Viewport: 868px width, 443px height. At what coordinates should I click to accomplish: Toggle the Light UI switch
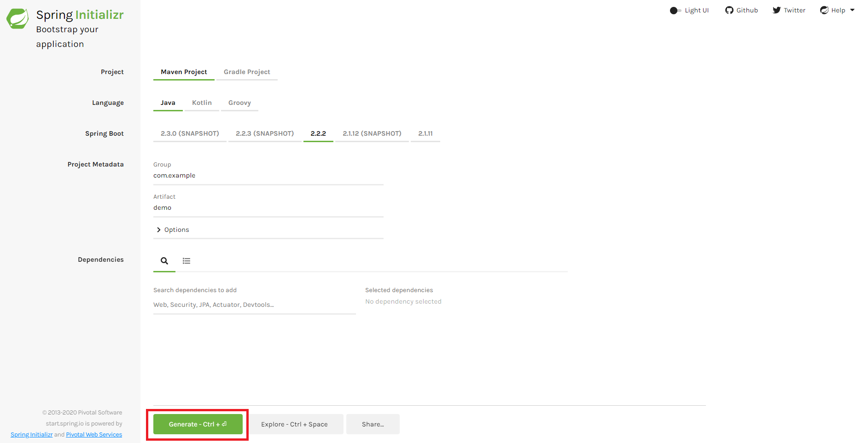point(675,11)
